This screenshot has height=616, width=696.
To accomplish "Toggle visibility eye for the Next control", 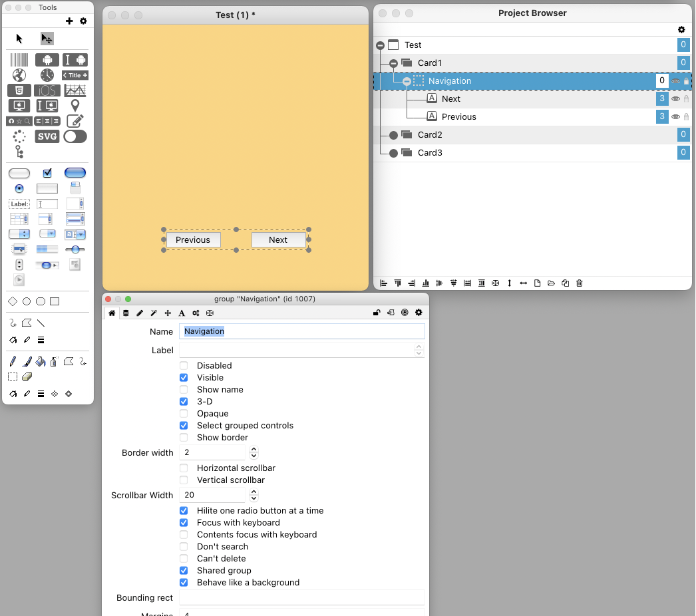I will tap(675, 99).
